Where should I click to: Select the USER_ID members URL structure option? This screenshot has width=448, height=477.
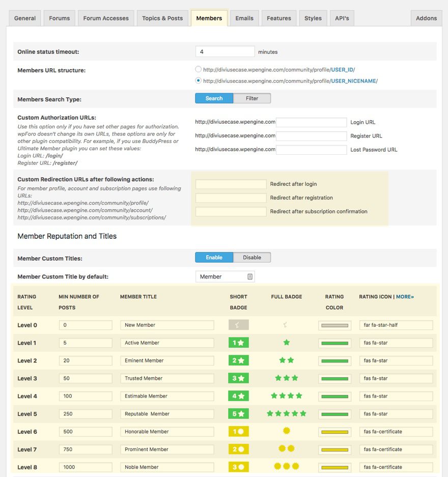pyautogui.click(x=199, y=69)
